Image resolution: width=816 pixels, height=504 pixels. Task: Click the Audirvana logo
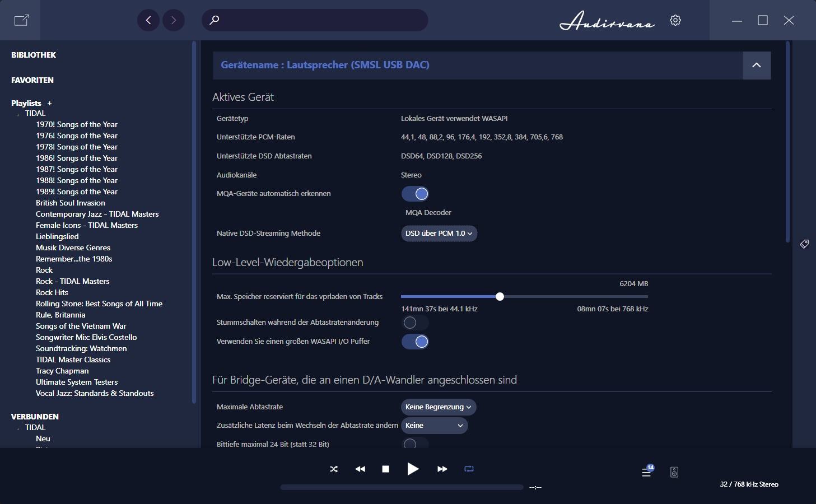607,21
